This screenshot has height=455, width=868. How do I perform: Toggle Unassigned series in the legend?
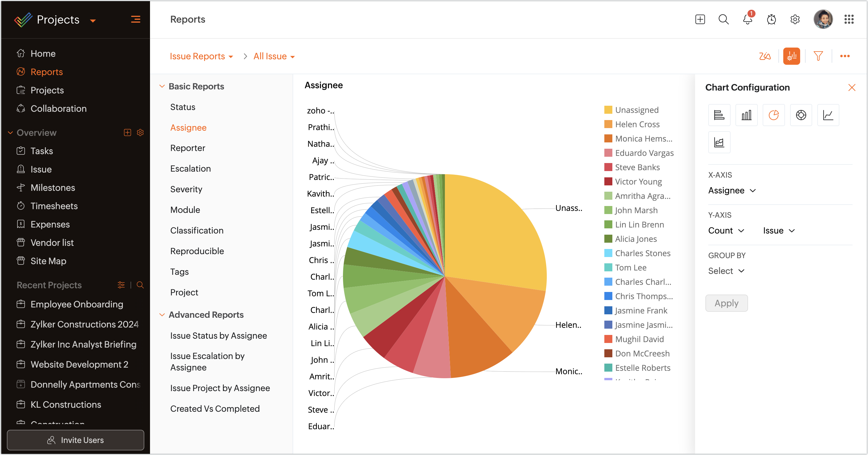pos(636,110)
